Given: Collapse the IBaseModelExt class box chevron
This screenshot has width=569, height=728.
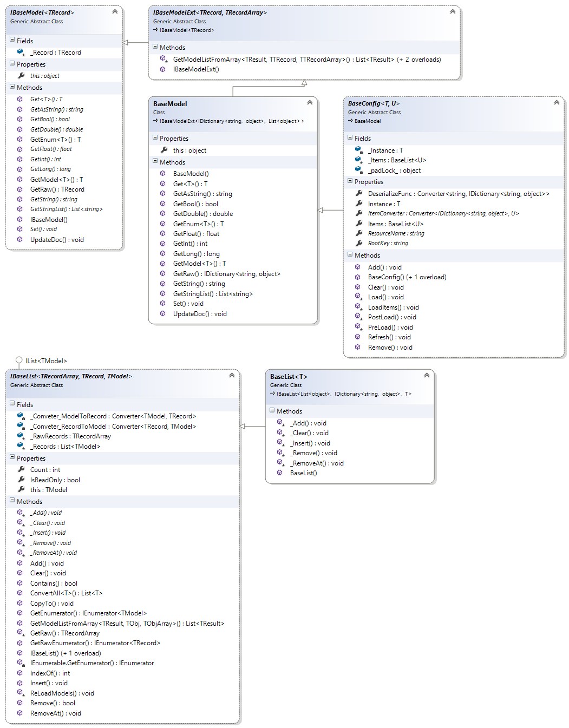Looking at the screenshot, I should [x=453, y=11].
